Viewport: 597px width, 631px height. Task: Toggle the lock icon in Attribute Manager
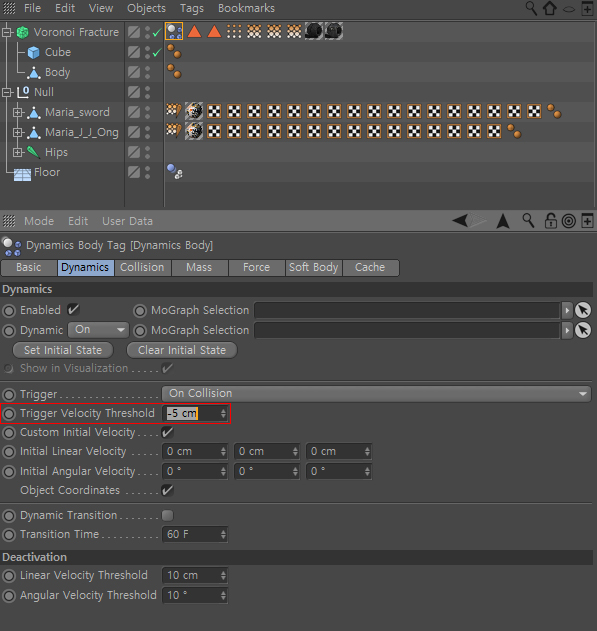pyautogui.click(x=550, y=221)
